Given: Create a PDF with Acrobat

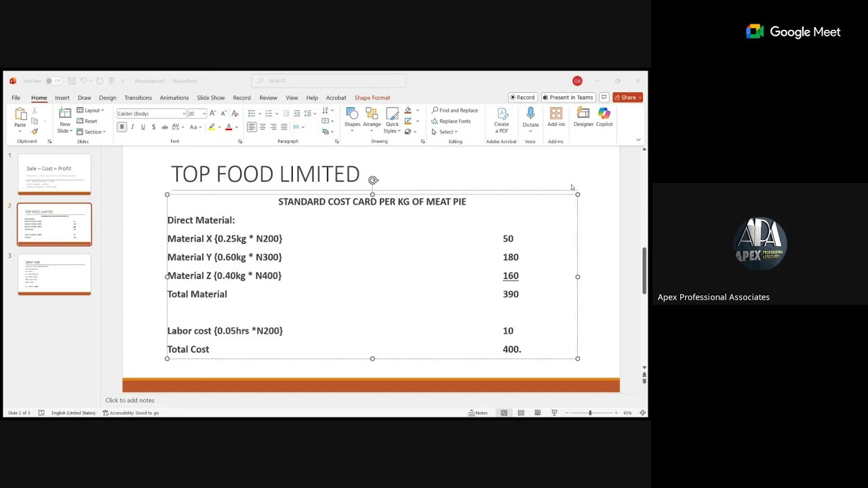Looking at the screenshot, I should point(501,120).
